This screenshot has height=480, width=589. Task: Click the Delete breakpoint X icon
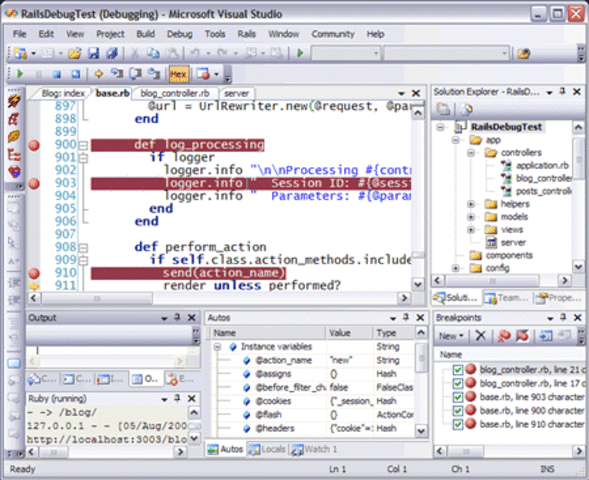point(480,335)
